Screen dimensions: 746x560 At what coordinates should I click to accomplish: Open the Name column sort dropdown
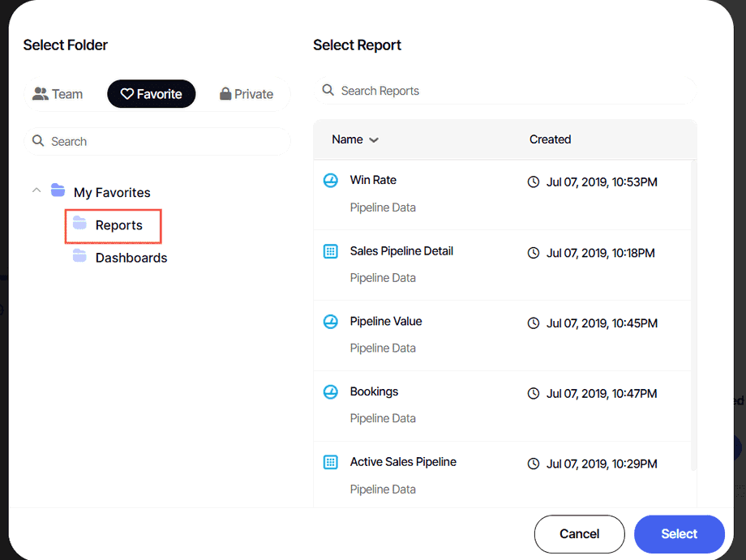(x=373, y=139)
